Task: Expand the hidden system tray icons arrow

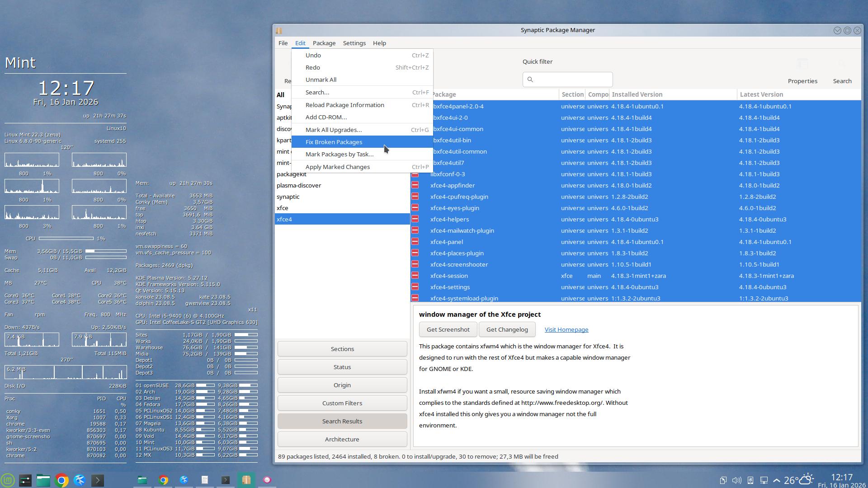Action: click(x=776, y=480)
